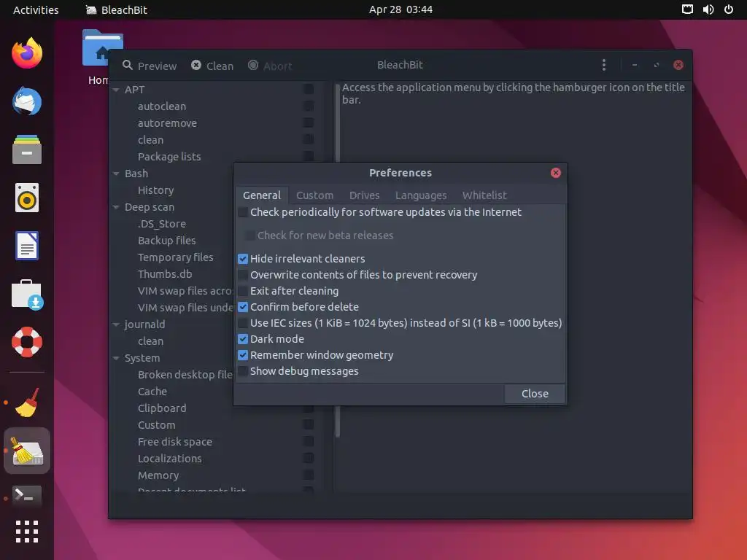The width and height of the screenshot is (747, 560).
Task: Open LibreOffice Writer from the dock
Action: point(27,246)
